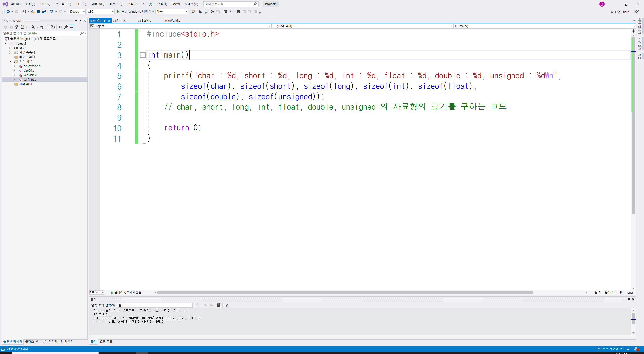Collapse the main function code block
The width and height of the screenshot is (644, 354).
(x=143, y=55)
